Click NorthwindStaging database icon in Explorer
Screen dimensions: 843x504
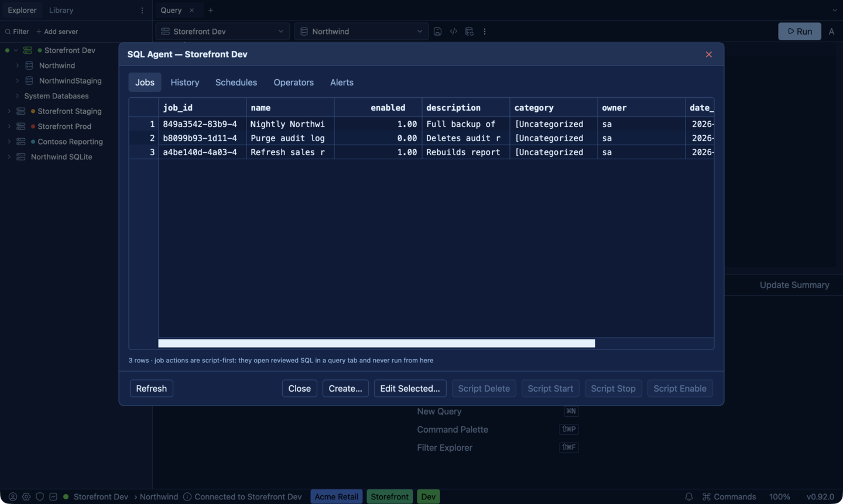coord(29,81)
